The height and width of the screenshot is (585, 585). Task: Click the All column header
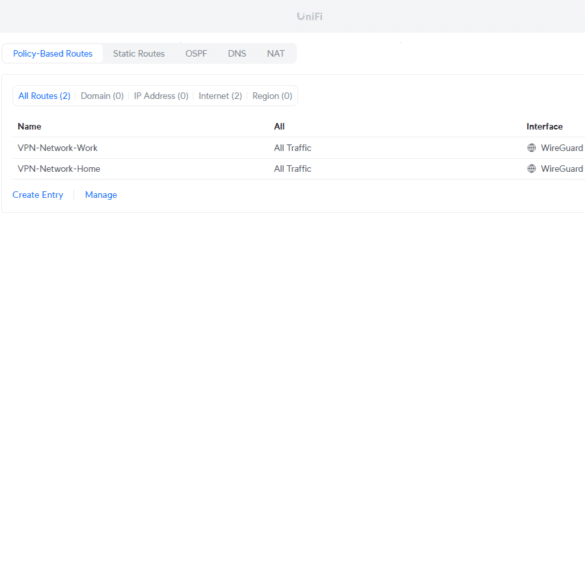[x=279, y=126]
